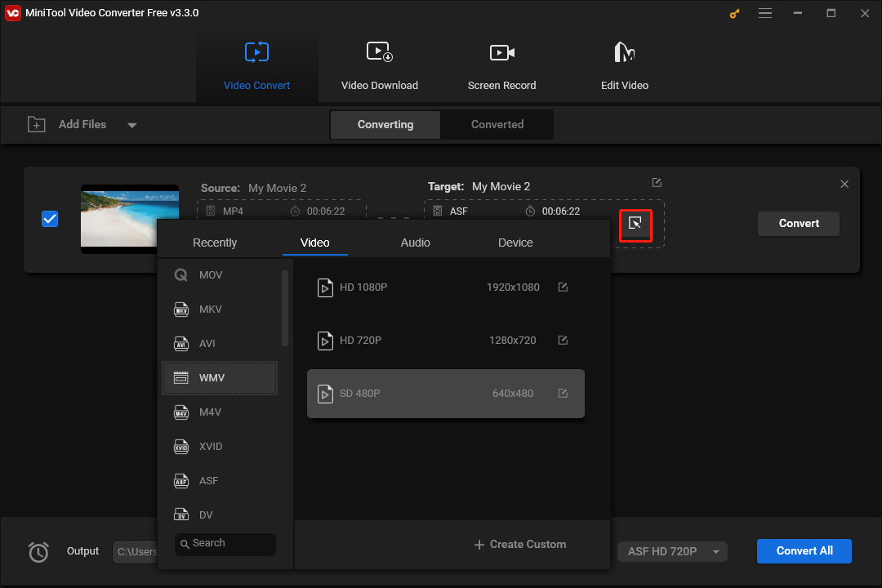Open the hamburger menu

pos(765,13)
